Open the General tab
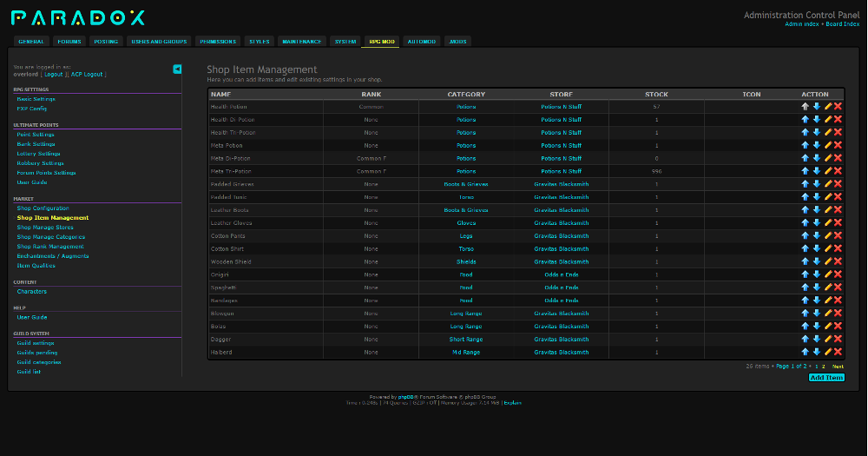The height and width of the screenshot is (456, 868). (31, 42)
